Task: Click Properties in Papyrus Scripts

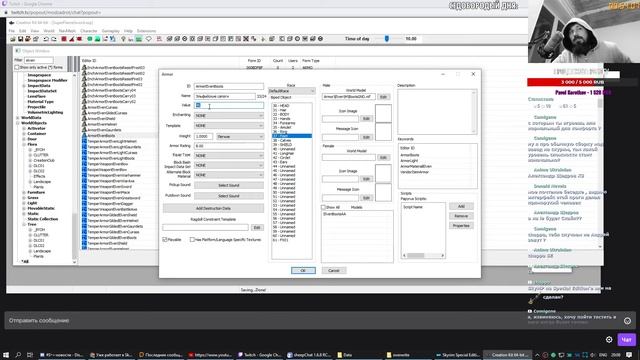Action: [x=461, y=226]
